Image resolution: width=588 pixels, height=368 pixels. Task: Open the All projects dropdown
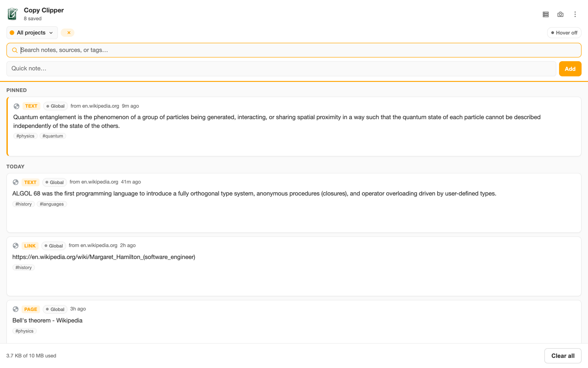32,33
